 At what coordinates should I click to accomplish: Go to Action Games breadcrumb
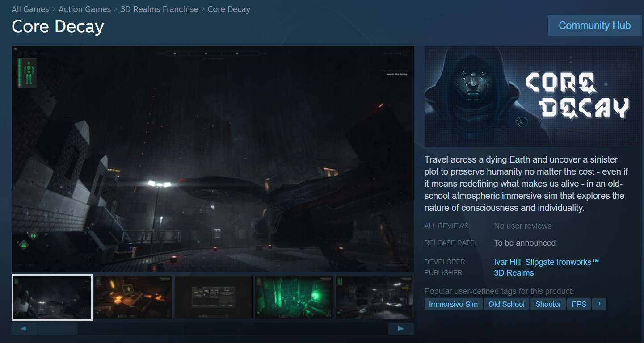(84, 9)
